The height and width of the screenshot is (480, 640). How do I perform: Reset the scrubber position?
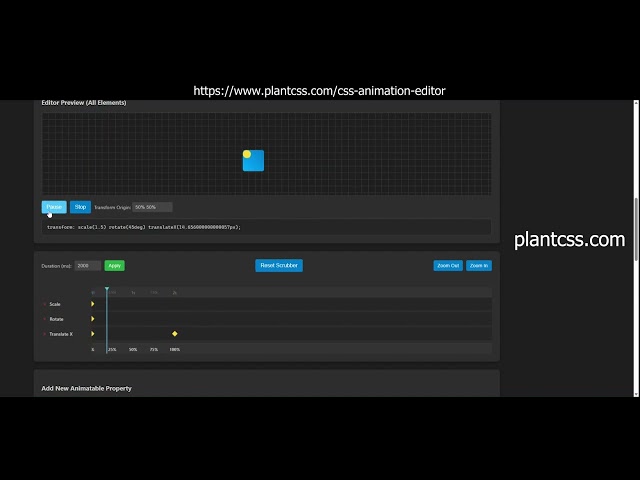[x=279, y=265]
